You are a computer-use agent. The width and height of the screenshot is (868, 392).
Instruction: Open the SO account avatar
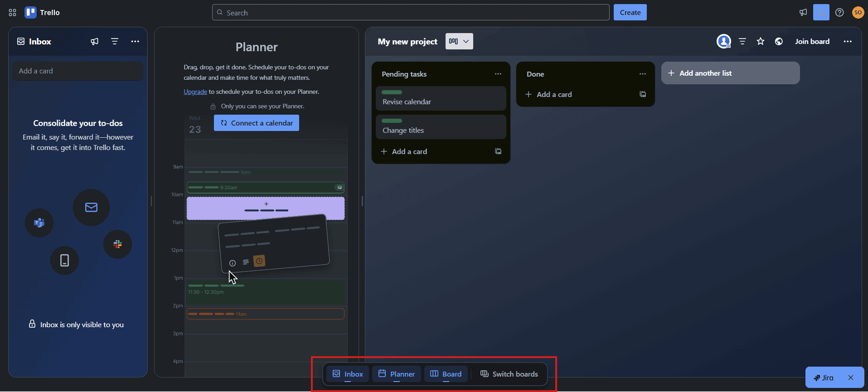coord(858,13)
